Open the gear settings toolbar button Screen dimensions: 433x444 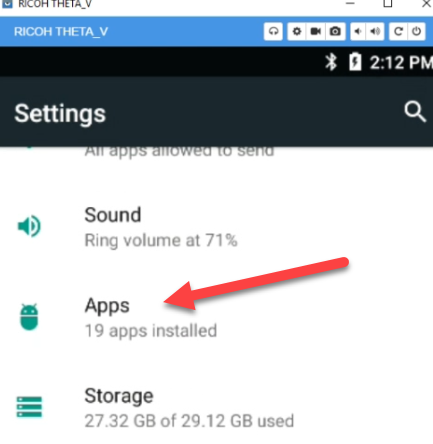click(x=297, y=32)
